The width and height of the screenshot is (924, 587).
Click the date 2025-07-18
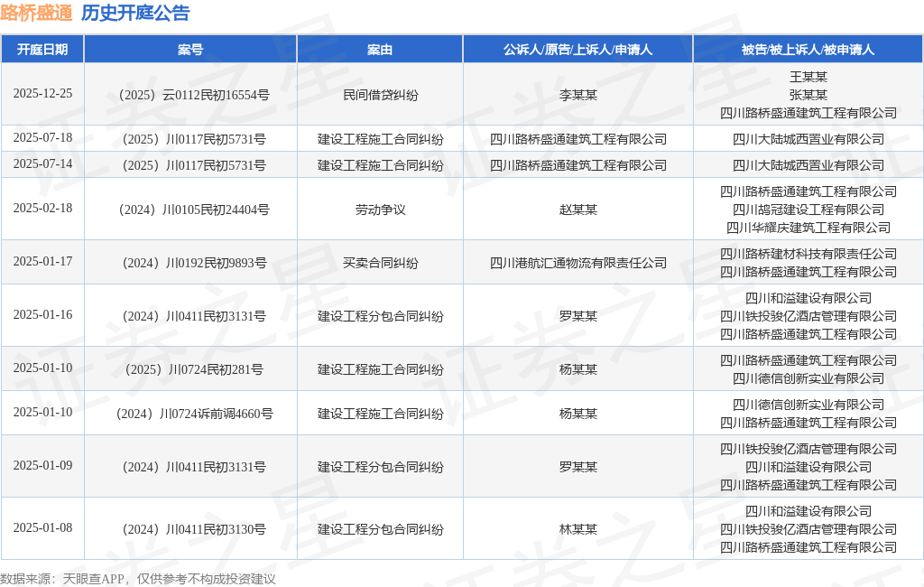coord(42,138)
